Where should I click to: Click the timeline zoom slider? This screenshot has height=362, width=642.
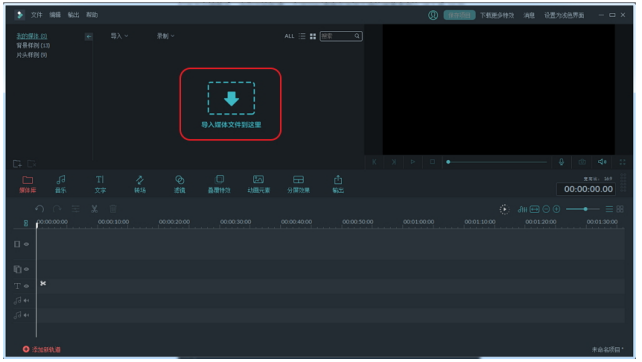582,209
